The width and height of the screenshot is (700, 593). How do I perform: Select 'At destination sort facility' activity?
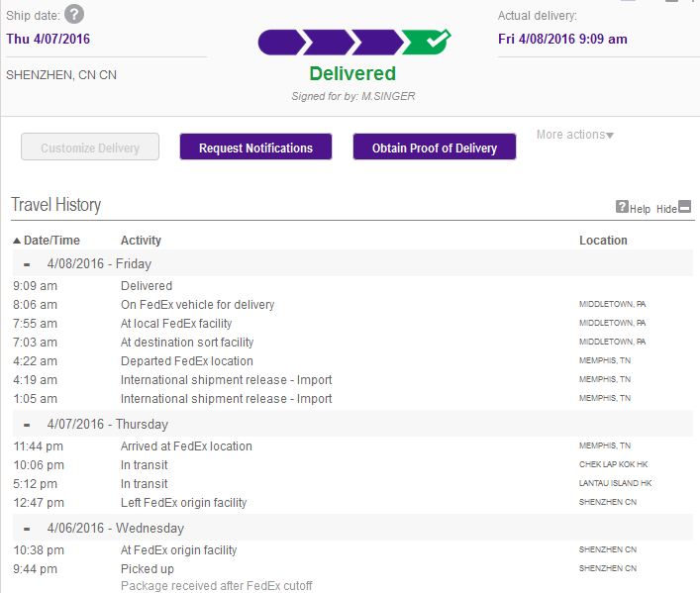pyautogui.click(x=187, y=343)
